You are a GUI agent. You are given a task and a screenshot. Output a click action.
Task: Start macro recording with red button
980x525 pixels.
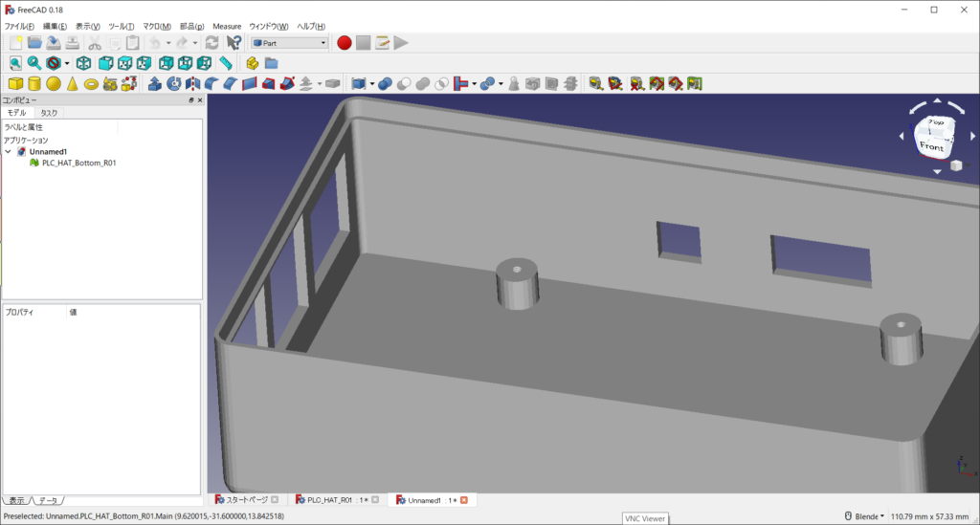[345, 42]
